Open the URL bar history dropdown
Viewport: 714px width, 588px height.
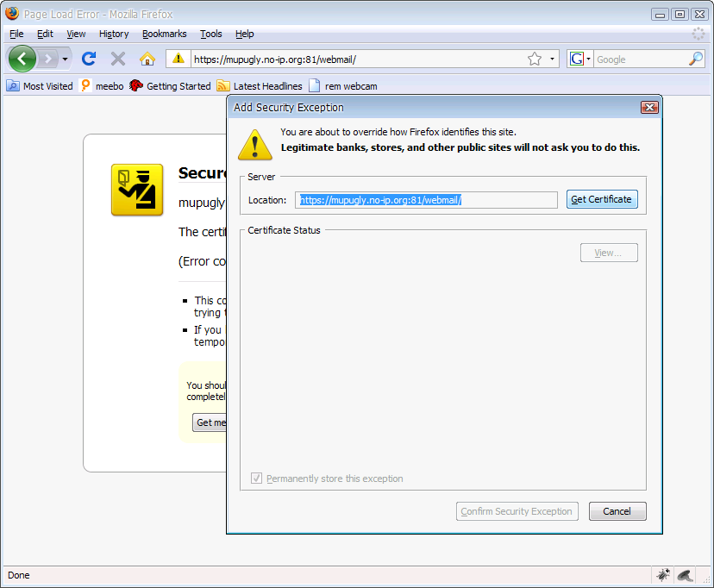tap(553, 59)
